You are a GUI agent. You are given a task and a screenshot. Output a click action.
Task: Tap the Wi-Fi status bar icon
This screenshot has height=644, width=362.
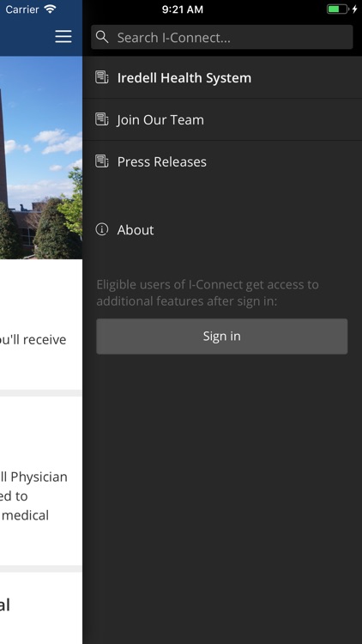click(x=50, y=9)
